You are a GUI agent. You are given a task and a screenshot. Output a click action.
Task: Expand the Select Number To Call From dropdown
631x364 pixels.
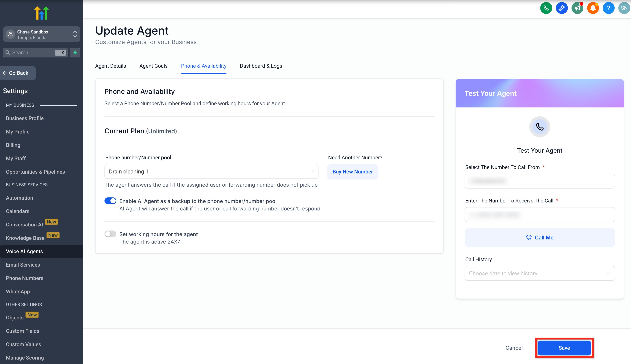pyautogui.click(x=540, y=181)
